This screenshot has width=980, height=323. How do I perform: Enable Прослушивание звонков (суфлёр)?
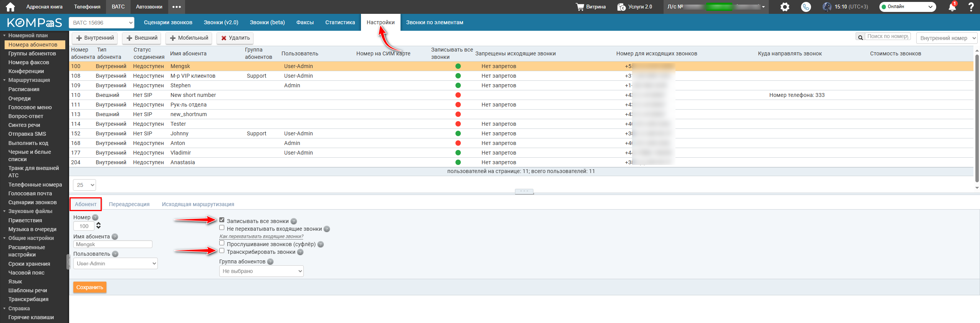pyautogui.click(x=222, y=243)
